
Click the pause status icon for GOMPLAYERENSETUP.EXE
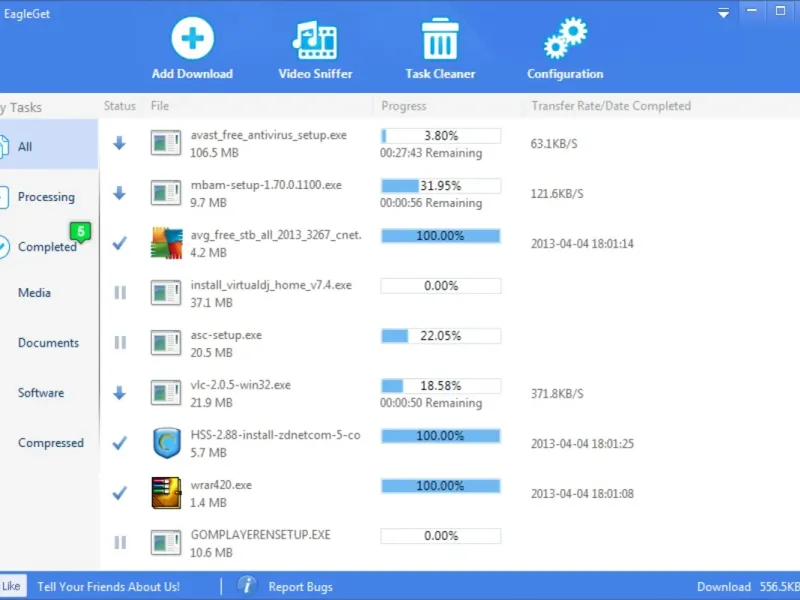point(120,542)
